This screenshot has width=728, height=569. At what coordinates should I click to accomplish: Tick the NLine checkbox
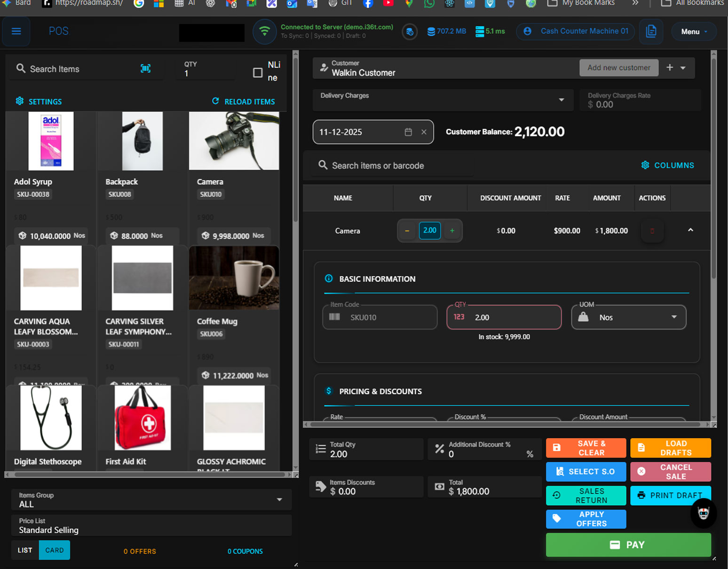tap(258, 72)
